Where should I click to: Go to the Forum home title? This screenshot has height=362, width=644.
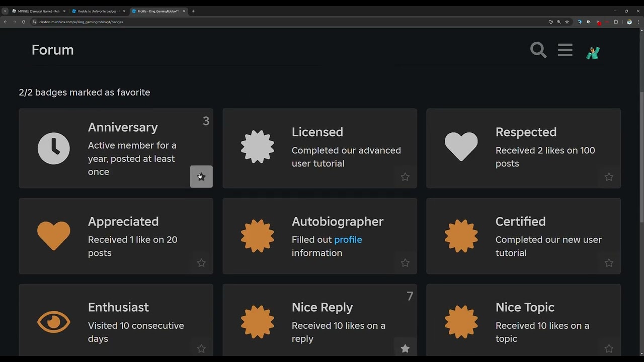coord(52,50)
